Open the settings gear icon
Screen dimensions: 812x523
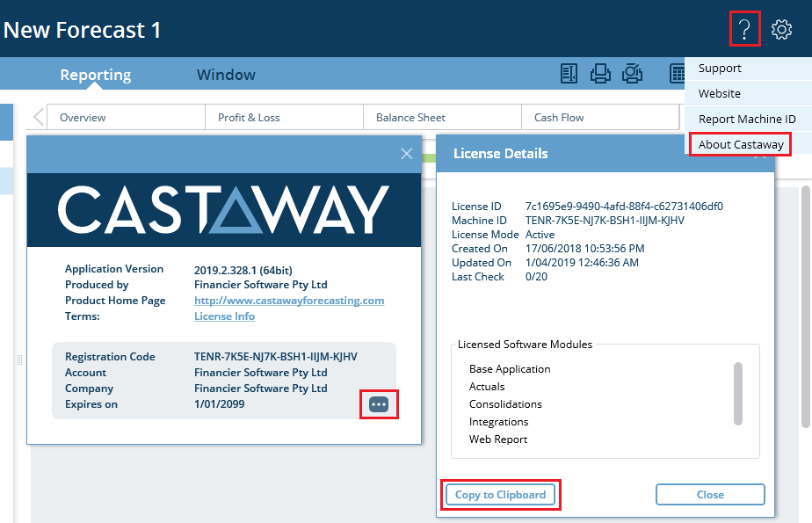[781, 30]
